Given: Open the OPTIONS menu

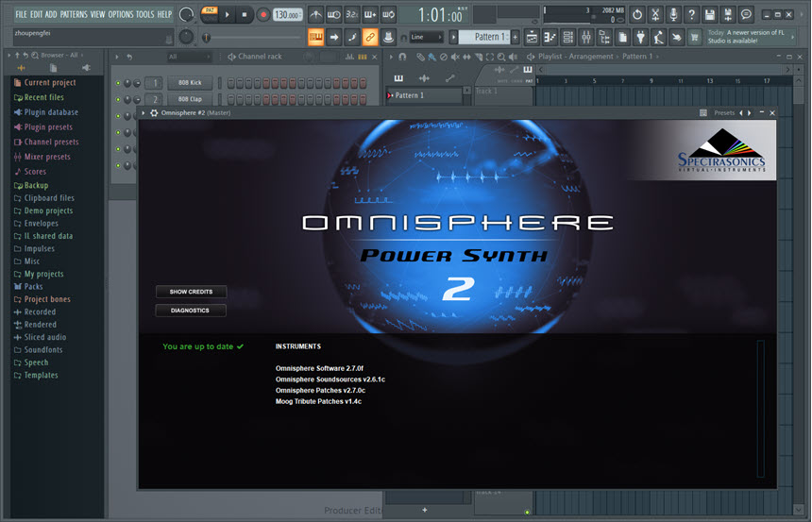Looking at the screenshot, I should 121,14.
